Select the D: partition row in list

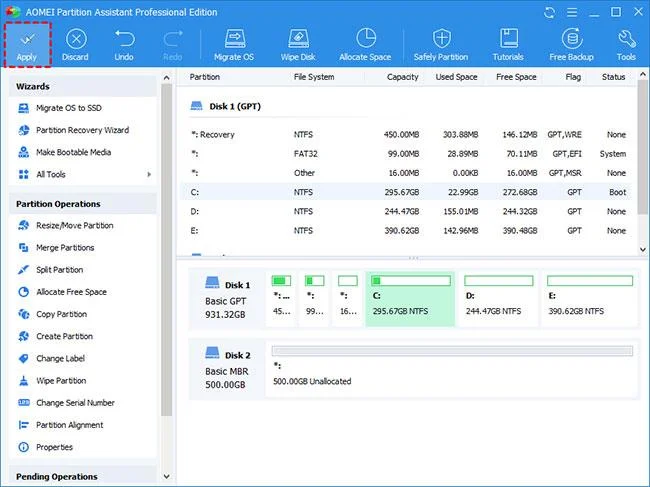(408, 211)
